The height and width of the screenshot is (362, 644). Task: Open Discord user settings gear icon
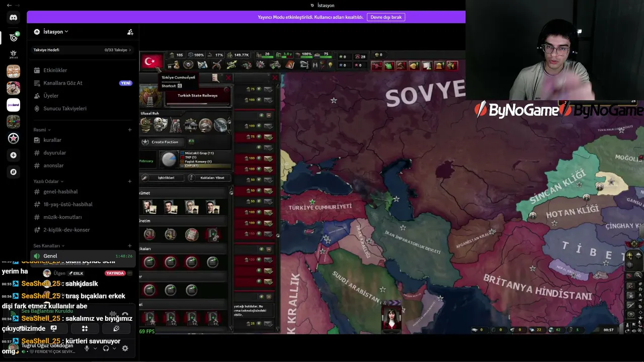(x=125, y=348)
